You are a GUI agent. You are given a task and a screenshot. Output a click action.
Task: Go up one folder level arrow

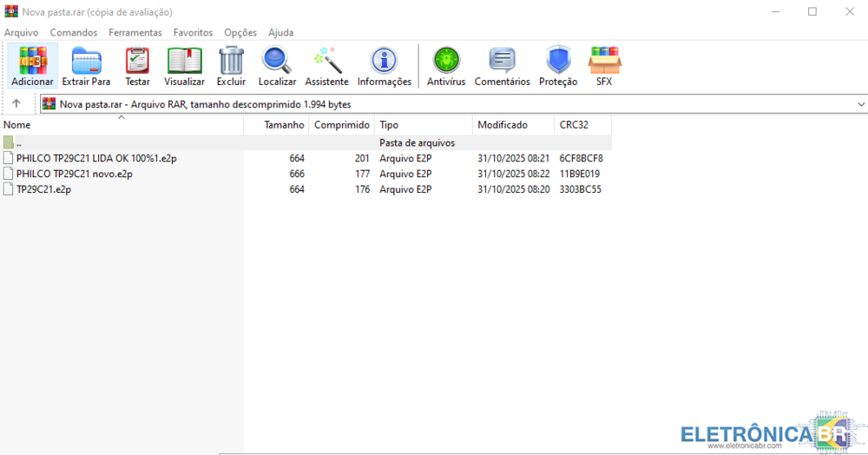point(16,104)
